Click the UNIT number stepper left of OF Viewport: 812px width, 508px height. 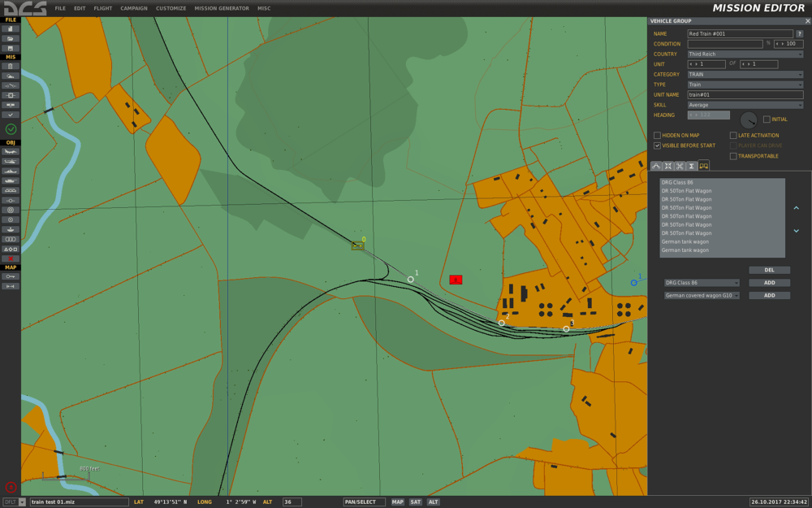(x=706, y=64)
